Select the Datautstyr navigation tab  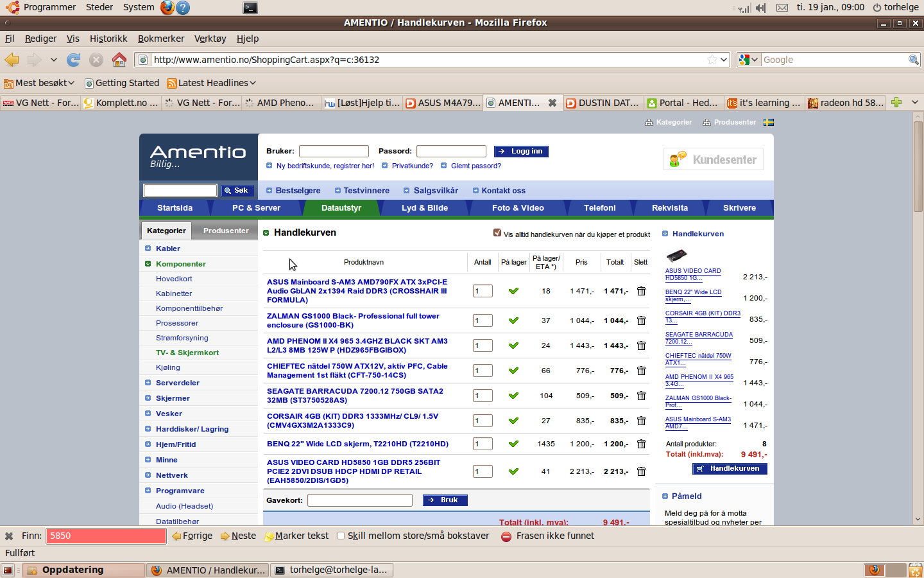tap(341, 208)
